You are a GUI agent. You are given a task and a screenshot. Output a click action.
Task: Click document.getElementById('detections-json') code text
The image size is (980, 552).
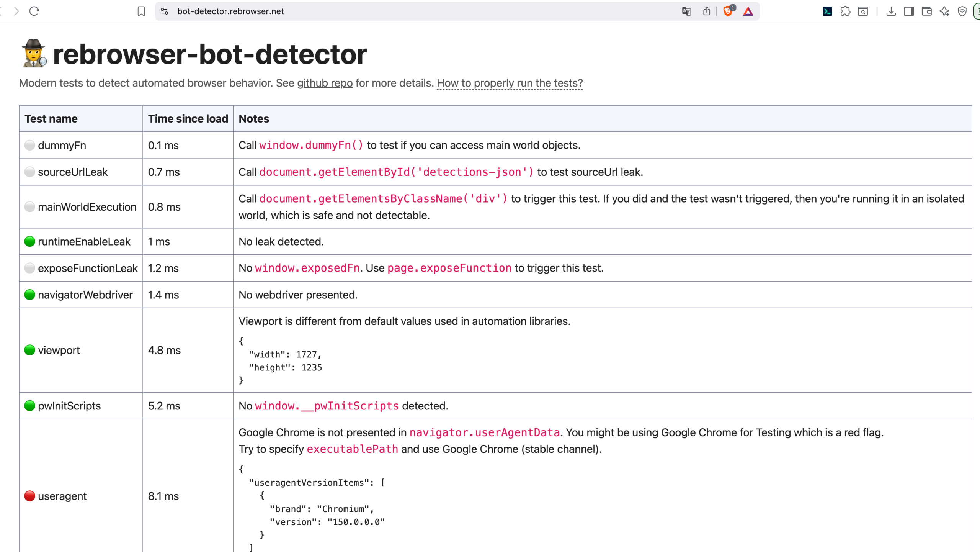click(x=396, y=172)
